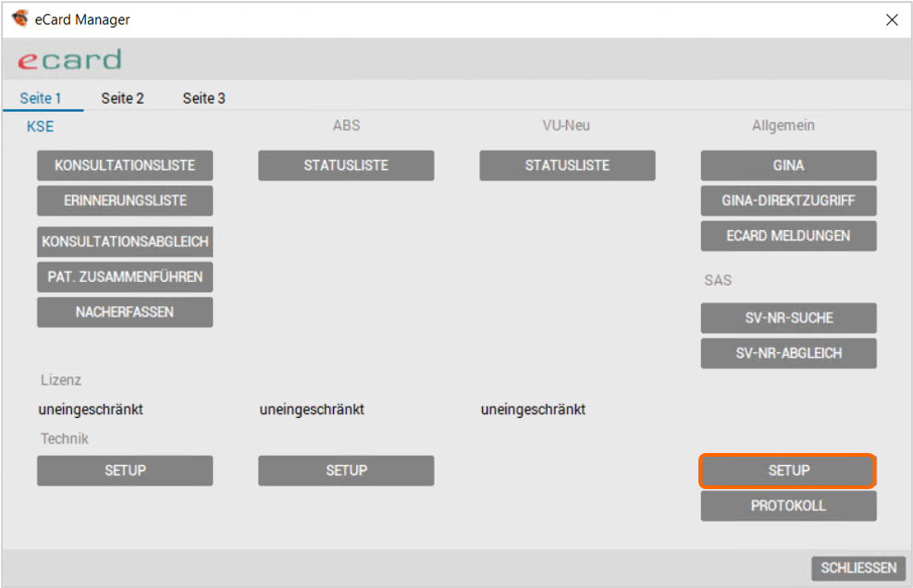The height and width of the screenshot is (588, 913).
Task: Click the Lizenz label
Action: pos(61,380)
